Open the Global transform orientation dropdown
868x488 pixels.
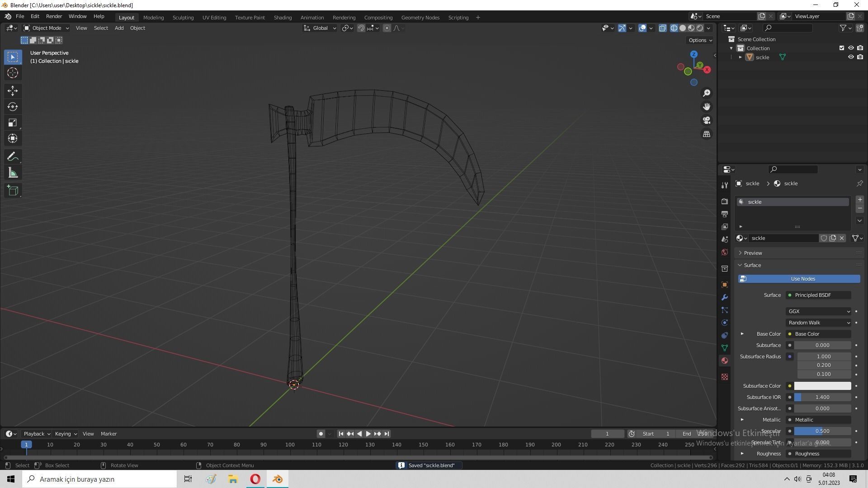[320, 28]
